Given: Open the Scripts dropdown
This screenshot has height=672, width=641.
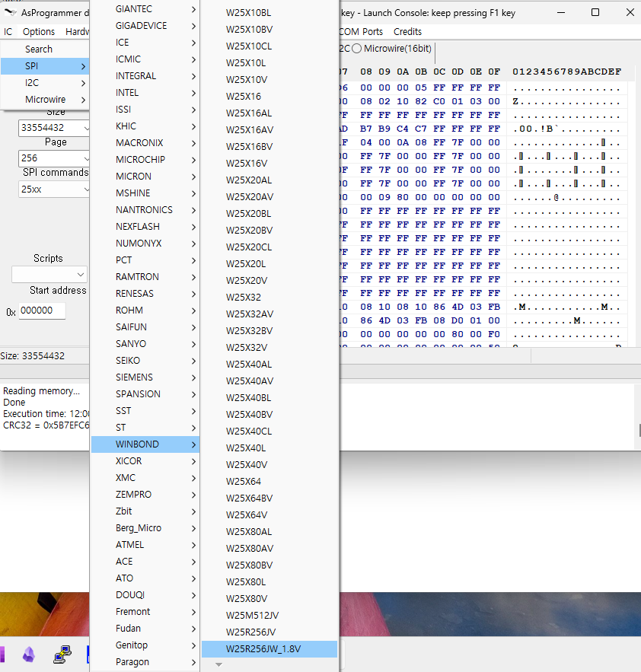Looking at the screenshot, I should tap(49, 274).
